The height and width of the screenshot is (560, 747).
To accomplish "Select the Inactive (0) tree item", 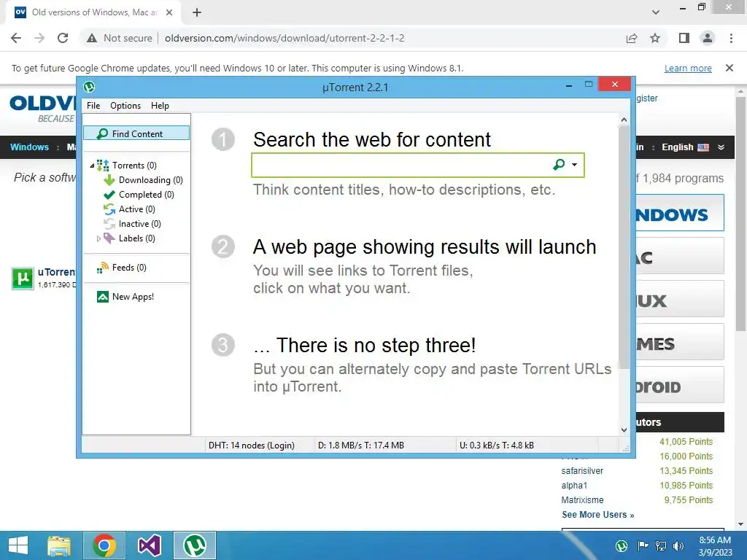I will pos(139,224).
